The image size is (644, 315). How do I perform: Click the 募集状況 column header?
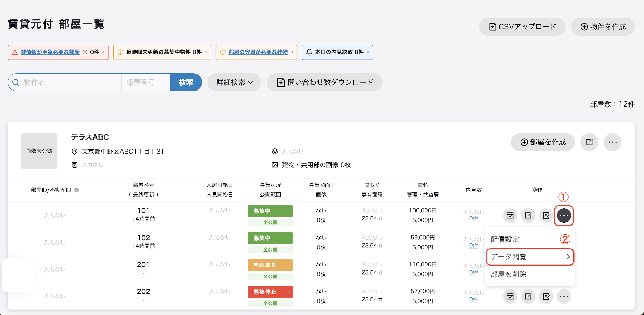pos(270,185)
